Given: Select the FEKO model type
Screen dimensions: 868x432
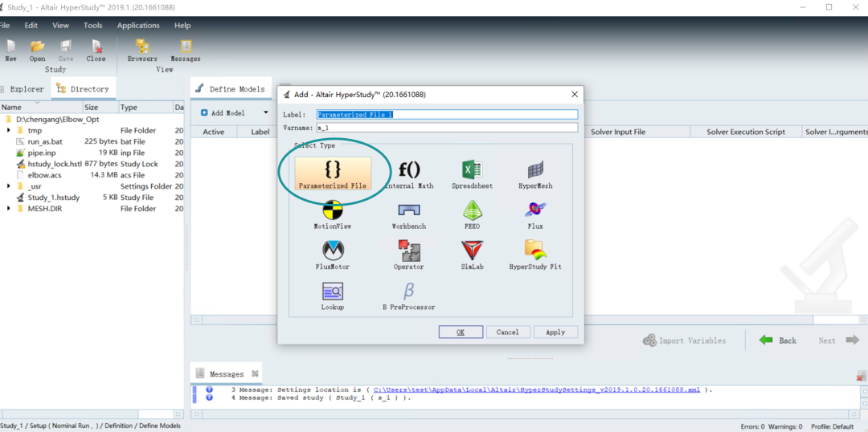Looking at the screenshot, I should [x=472, y=215].
